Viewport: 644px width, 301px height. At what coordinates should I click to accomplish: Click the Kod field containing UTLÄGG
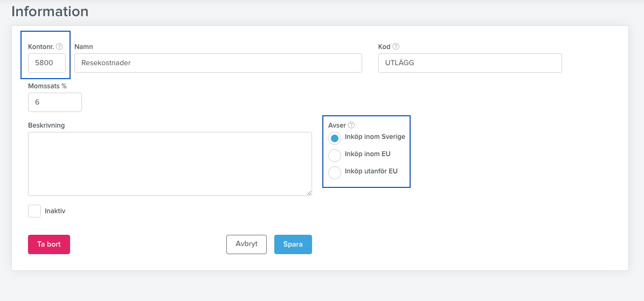click(x=470, y=63)
